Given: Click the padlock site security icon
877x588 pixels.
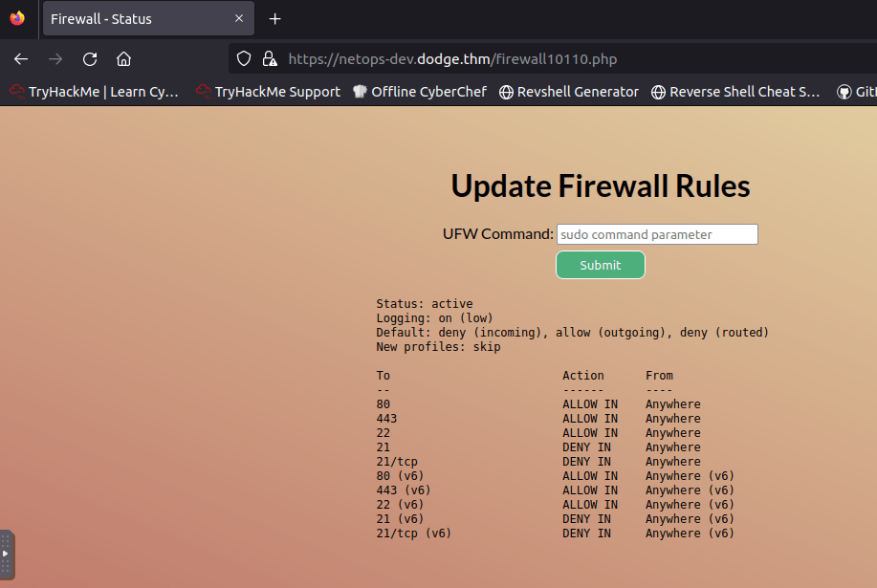Looking at the screenshot, I should (x=269, y=59).
